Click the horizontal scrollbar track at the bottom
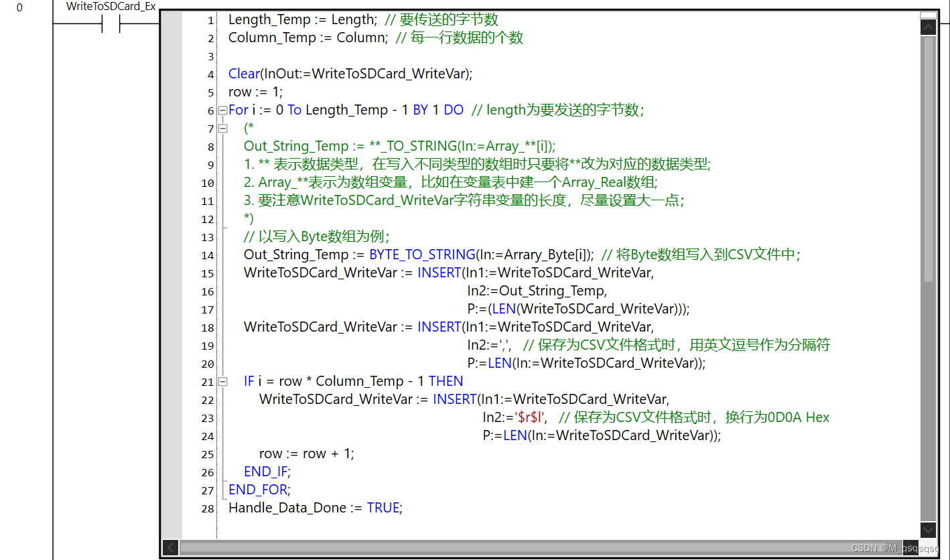 (x=541, y=548)
